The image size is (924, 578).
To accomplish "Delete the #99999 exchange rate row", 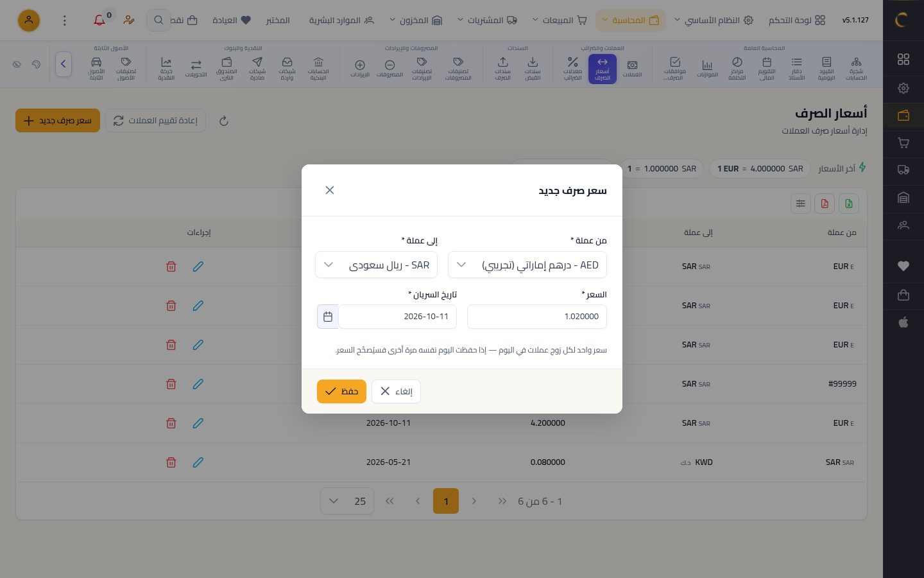I will [x=171, y=384].
